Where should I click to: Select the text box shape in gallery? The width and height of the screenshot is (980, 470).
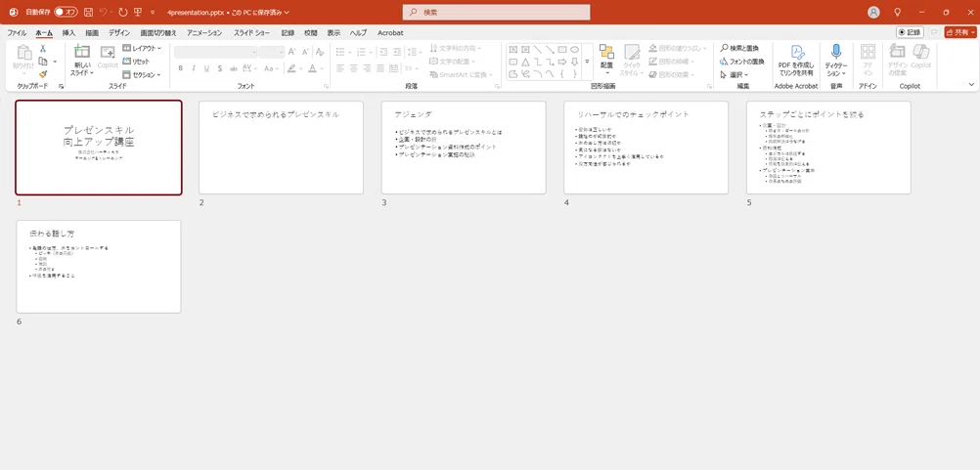[x=513, y=49]
